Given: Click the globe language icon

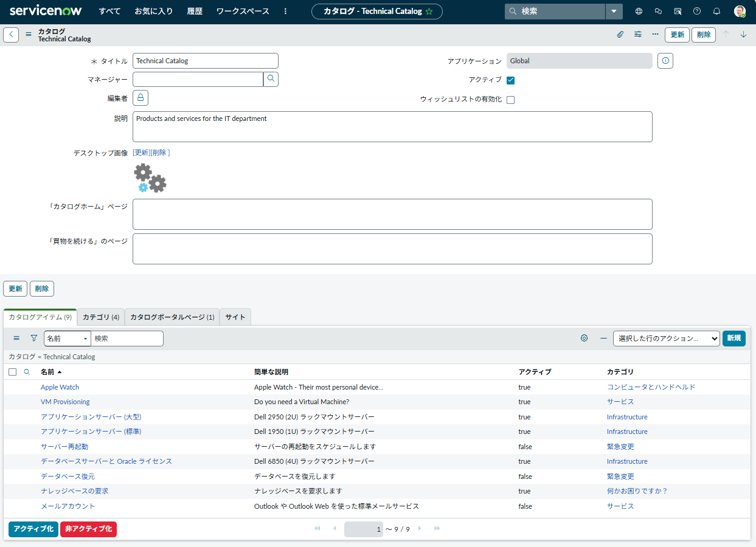Looking at the screenshot, I should pyautogui.click(x=639, y=11).
